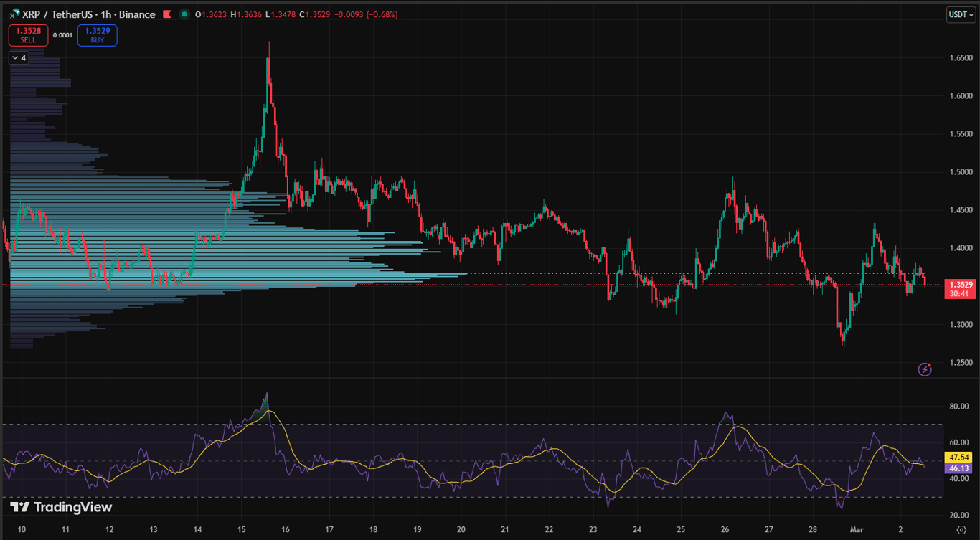Click the 1.6500 price axis label
This screenshot has height=540, width=980.
pyautogui.click(x=961, y=57)
